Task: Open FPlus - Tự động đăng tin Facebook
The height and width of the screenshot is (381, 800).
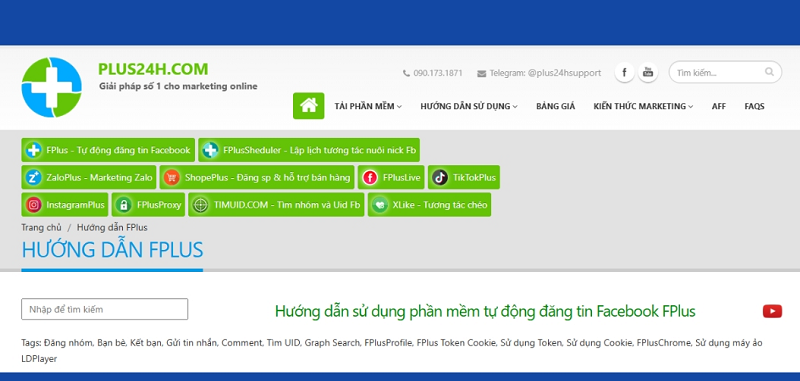Action: point(108,150)
